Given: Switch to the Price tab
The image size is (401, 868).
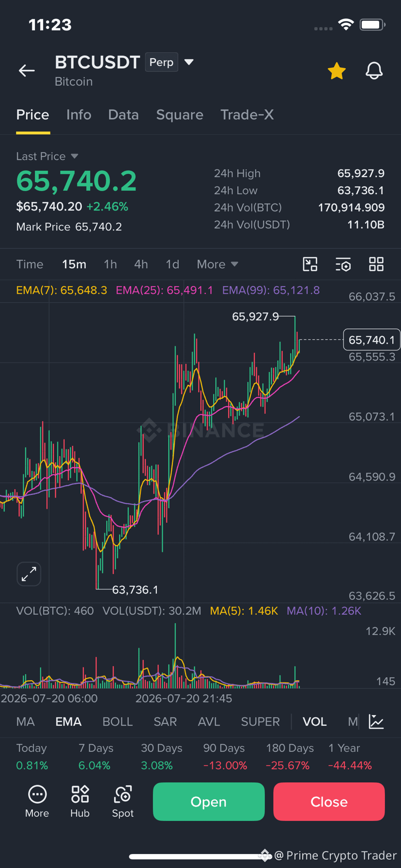Looking at the screenshot, I should coord(32,115).
